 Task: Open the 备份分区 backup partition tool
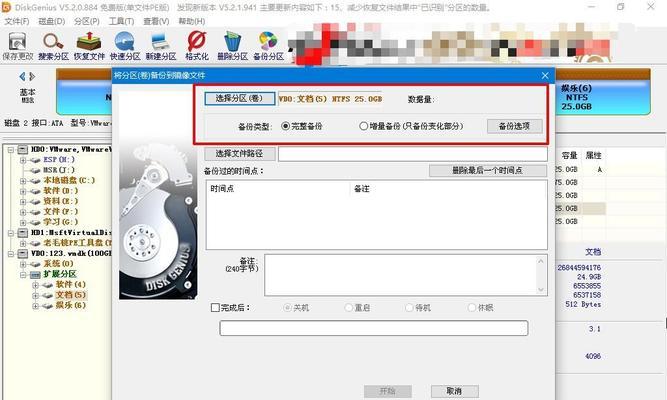[x=268, y=46]
